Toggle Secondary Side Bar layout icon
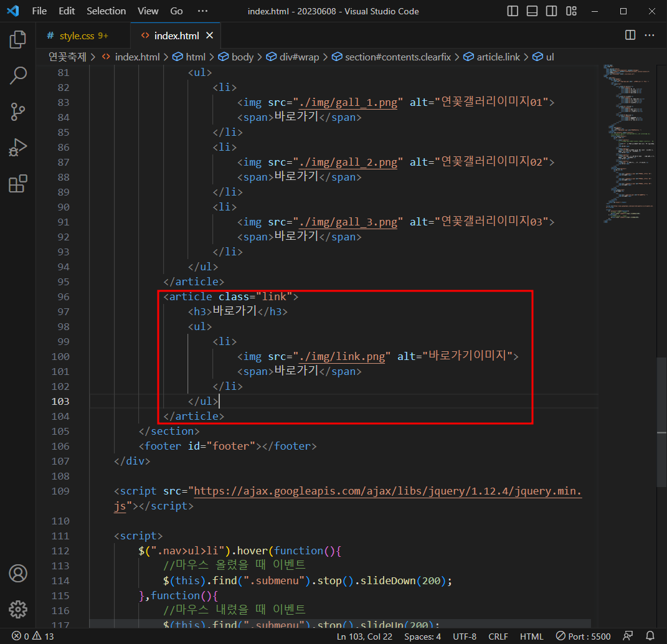The height and width of the screenshot is (644, 667). click(552, 11)
